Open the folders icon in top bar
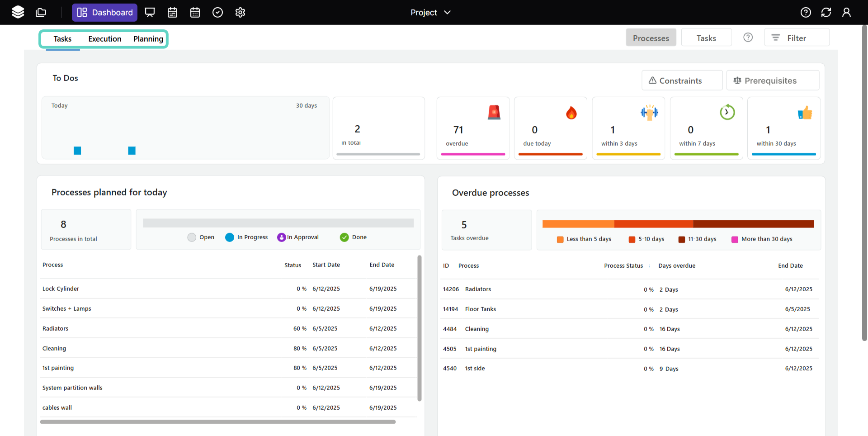Screen dimensions: 868x436 click(x=41, y=12)
